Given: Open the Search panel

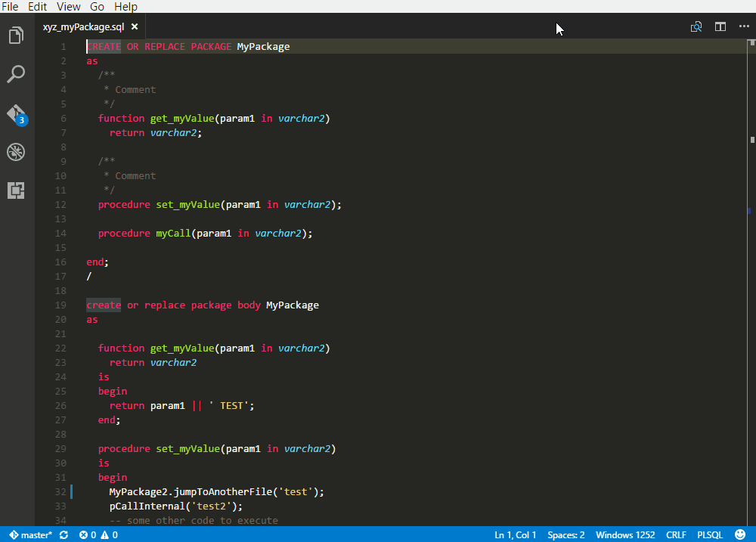Looking at the screenshot, I should point(16,73).
